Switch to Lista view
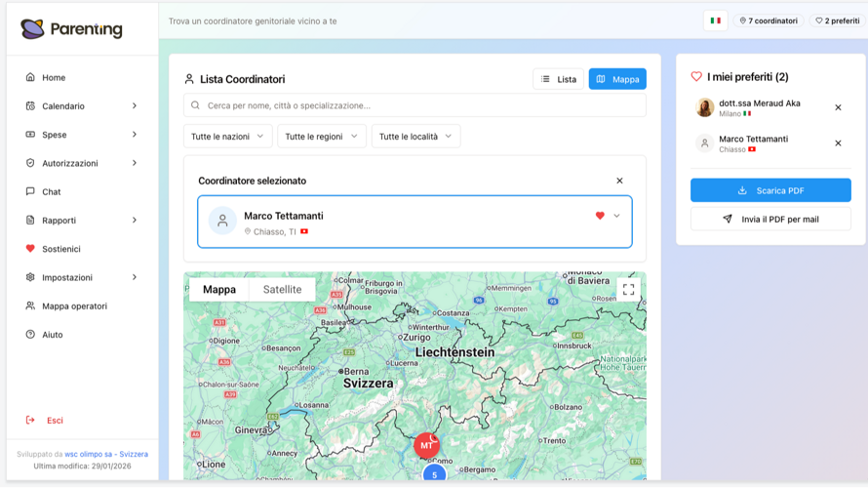The width and height of the screenshot is (868, 488). pos(558,79)
